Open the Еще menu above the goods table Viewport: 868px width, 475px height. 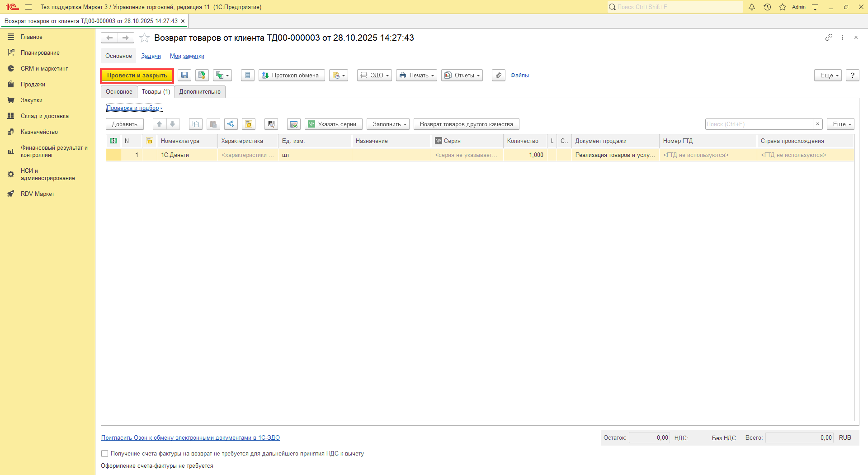point(841,124)
